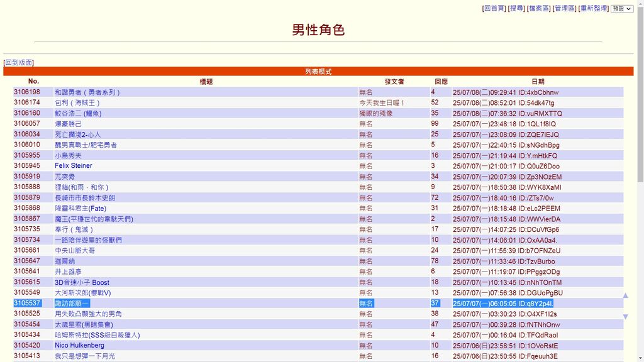Viewport: 644px width, 362px height.
Task: Open the thread 哈姆斯特拉(SSS級自殺獵人)
Action: [x=97, y=335]
